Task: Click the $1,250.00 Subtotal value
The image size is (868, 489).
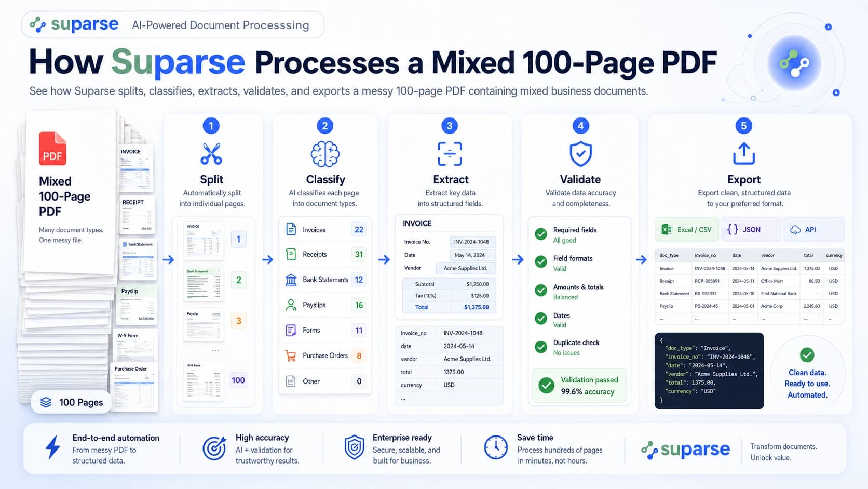Action: 478,284
